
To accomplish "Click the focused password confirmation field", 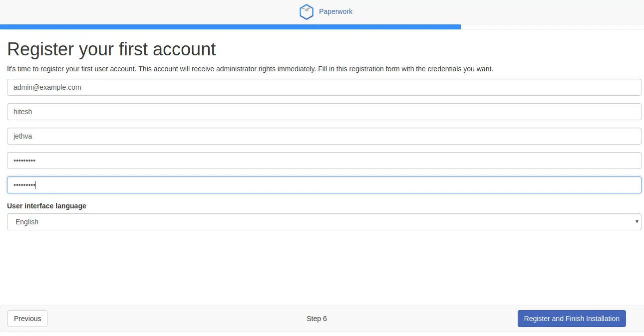I will [x=324, y=185].
